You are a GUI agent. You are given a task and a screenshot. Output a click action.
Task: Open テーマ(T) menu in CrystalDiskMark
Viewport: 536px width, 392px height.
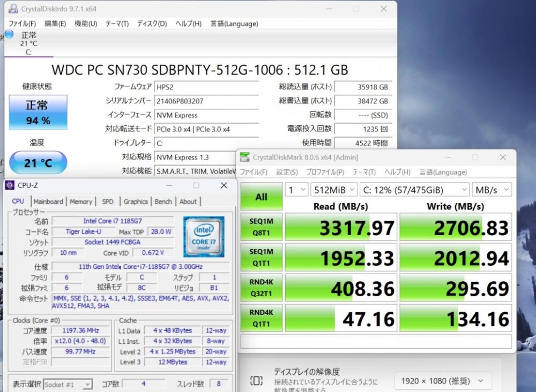tap(364, 172)
